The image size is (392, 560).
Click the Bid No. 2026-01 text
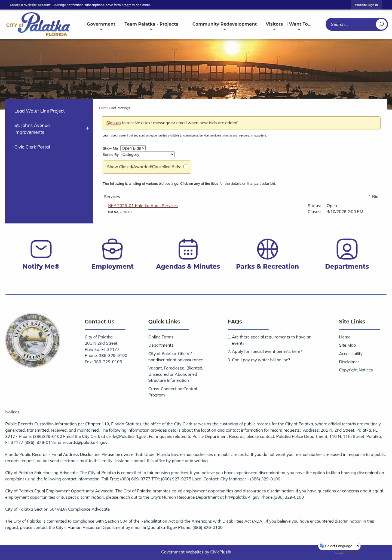(x=120, y=212)
